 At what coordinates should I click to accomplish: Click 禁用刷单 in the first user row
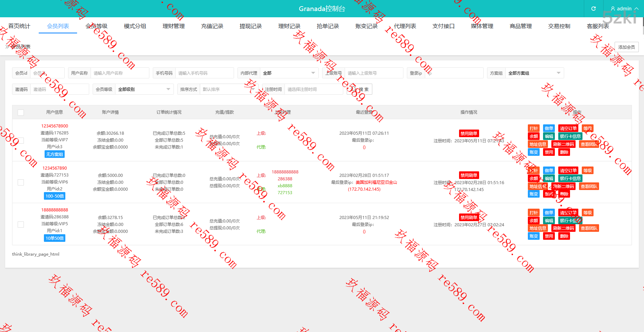click(468, 133)
